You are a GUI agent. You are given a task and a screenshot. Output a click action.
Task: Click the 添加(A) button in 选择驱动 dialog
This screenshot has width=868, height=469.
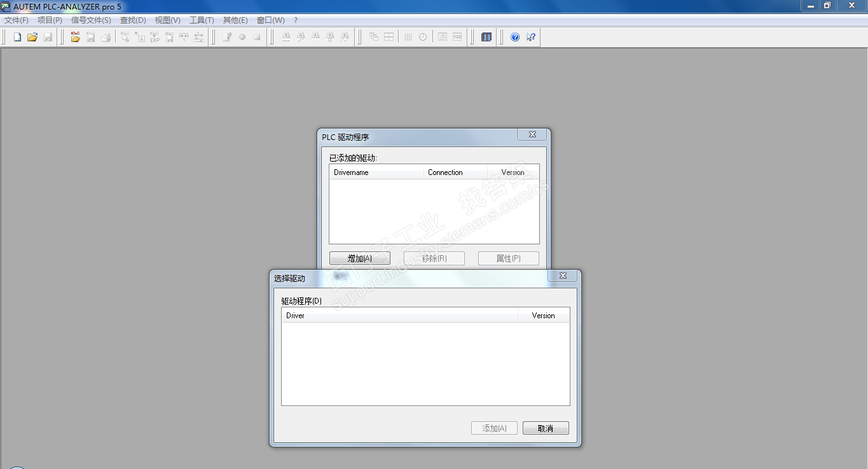[494, 428]
